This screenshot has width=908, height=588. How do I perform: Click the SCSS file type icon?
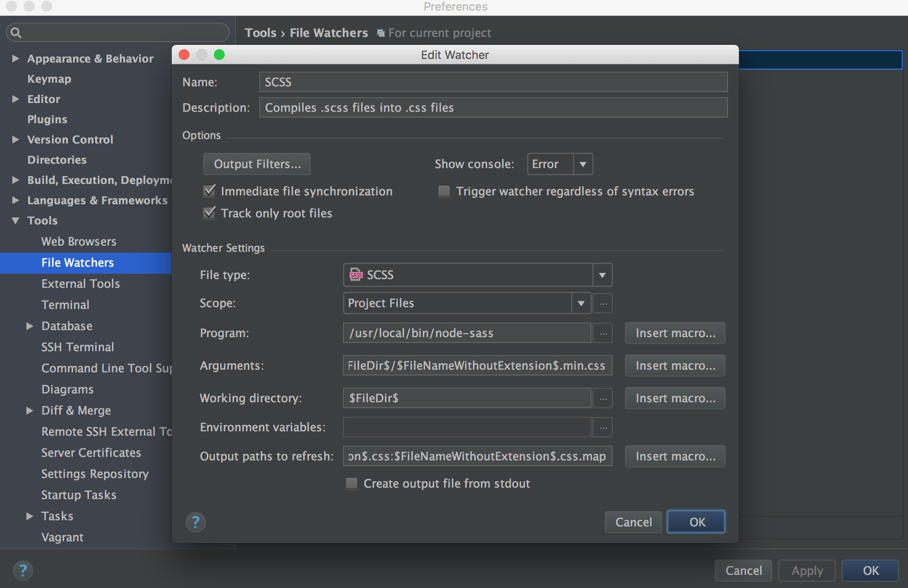tap(355, 275)
